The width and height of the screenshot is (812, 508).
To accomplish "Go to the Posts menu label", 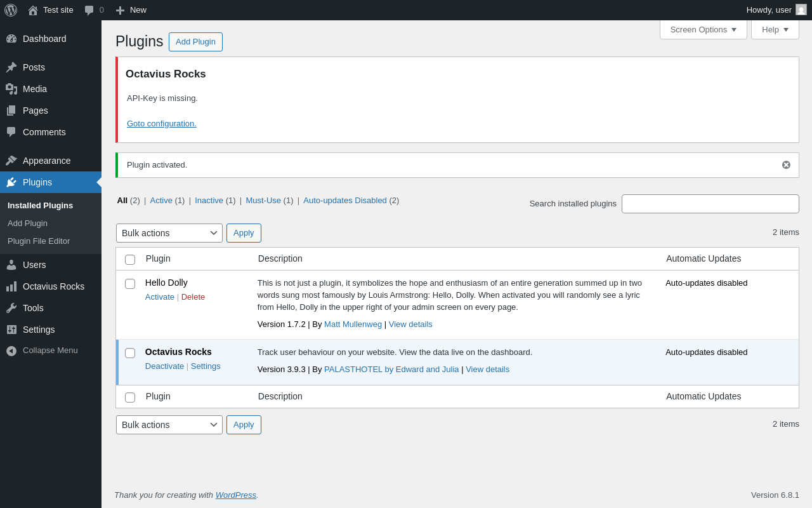I will pos(34,67).
